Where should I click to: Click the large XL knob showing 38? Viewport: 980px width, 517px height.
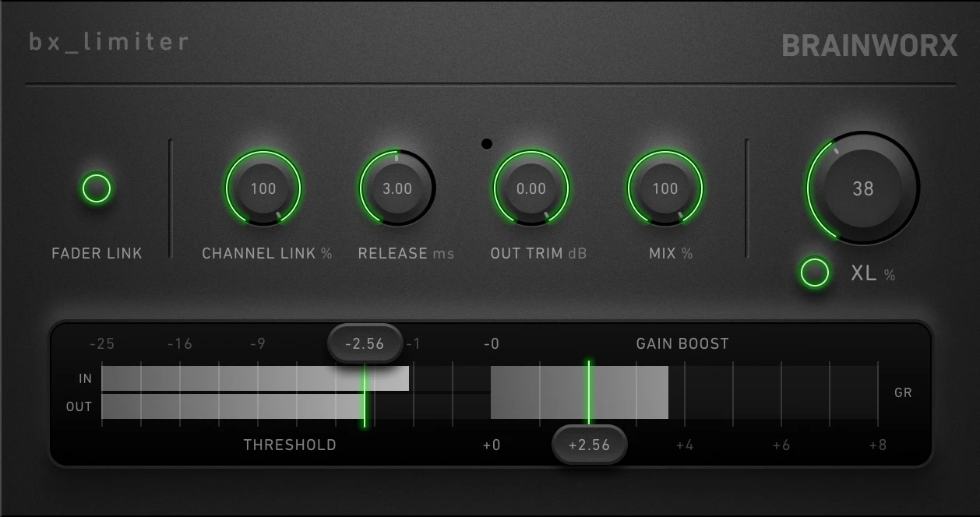(861, 188)
